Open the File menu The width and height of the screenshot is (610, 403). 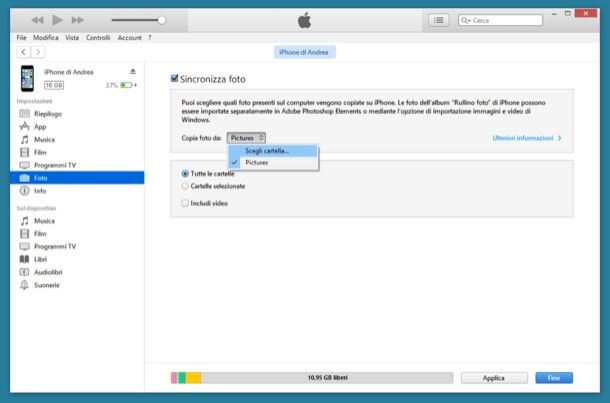21,38
